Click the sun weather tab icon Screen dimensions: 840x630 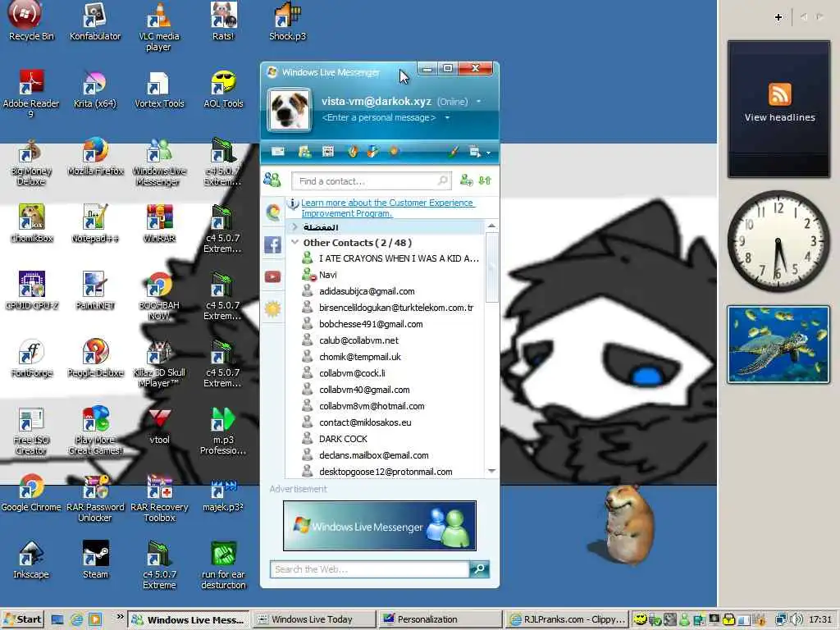point(272,309)
